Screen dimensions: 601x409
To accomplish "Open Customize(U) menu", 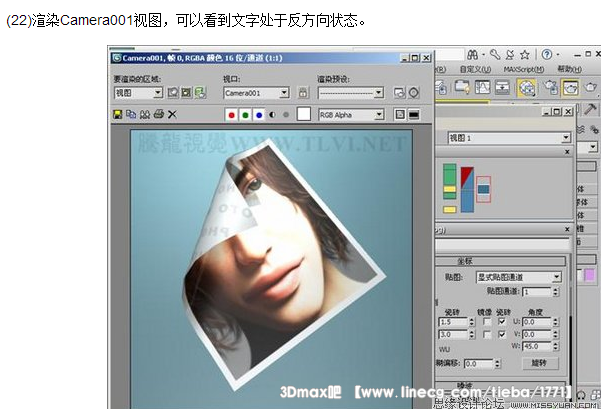I will click(x=475, y=69).
